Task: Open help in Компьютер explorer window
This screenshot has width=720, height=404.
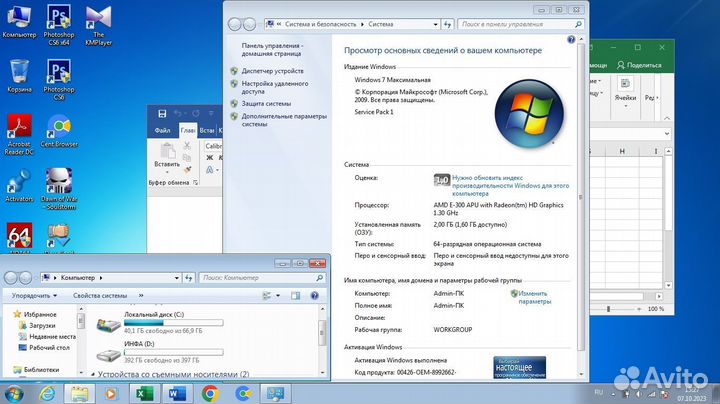Action: click(x=315, y=296)
